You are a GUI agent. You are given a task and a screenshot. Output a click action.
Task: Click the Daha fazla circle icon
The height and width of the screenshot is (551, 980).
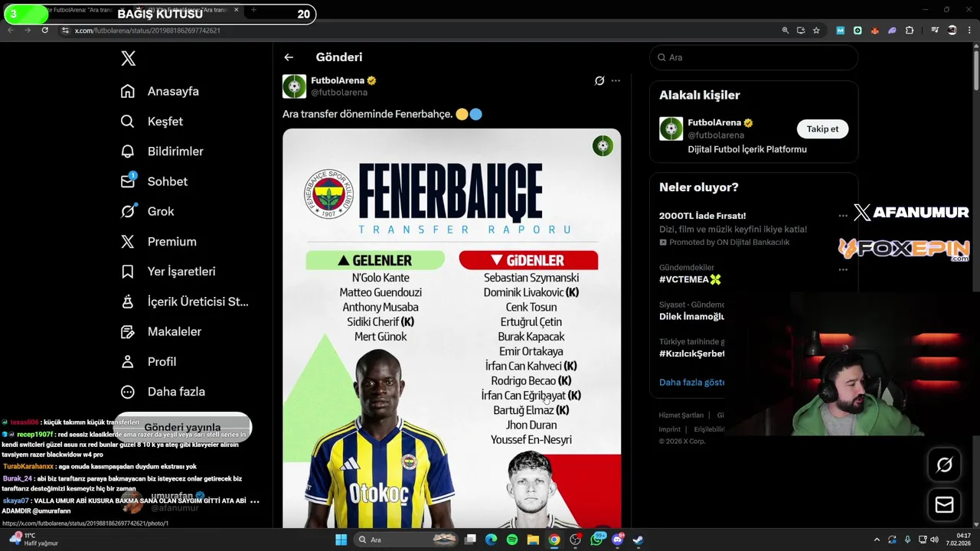[x=128, y=392]
